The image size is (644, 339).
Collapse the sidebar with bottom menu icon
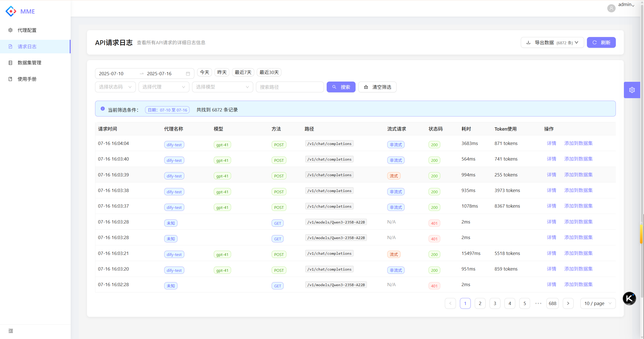pos(11,331)
